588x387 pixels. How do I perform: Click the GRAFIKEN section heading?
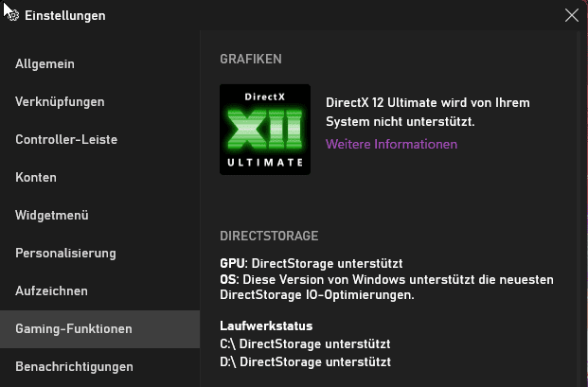[x=251, y=60]
